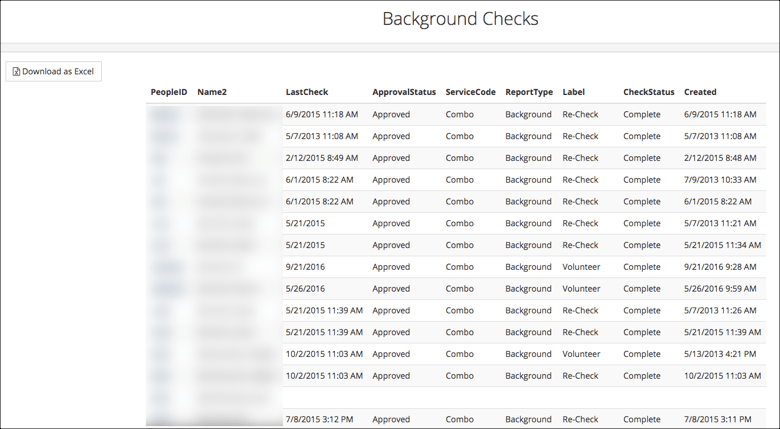
Task: Select the ReportType column header
Action: tap(529, 92)
